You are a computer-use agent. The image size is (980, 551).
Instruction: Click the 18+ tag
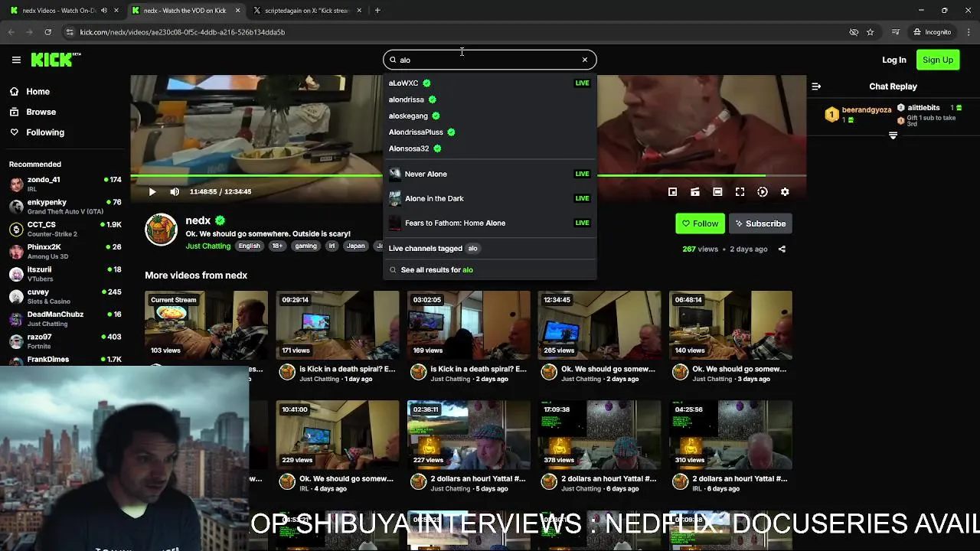click(277, 246)
